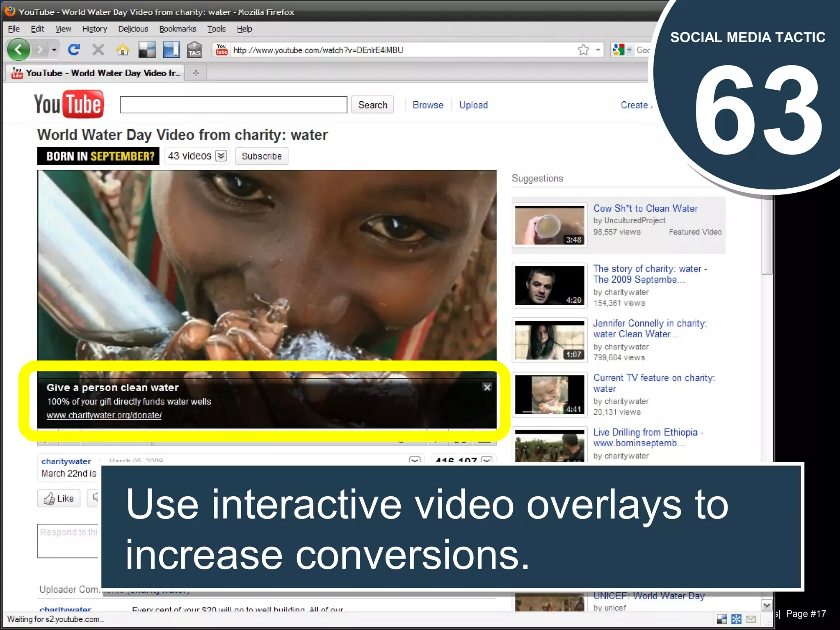This screenshot has width=840, height=630.
Task: Click the YouTube favicon in address bar
Action: click(x=221, y=50)
